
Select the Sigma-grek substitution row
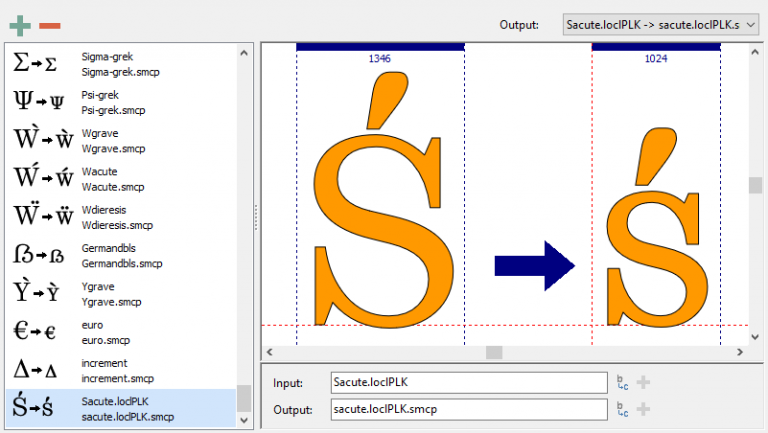[120, 64]
